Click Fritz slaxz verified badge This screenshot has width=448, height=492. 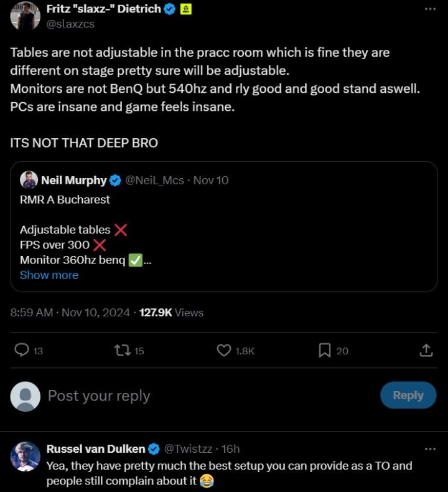[169, 9]
